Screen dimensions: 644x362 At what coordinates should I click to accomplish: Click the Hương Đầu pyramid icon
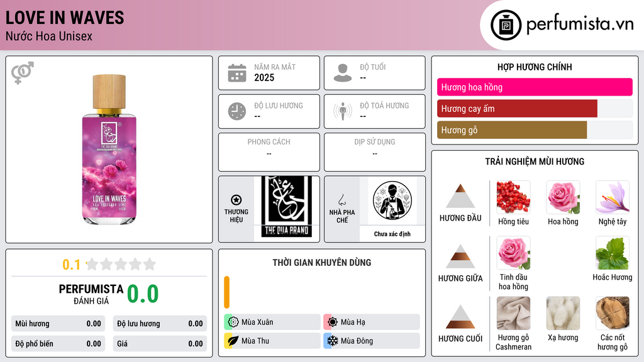(x=460, y=196)
